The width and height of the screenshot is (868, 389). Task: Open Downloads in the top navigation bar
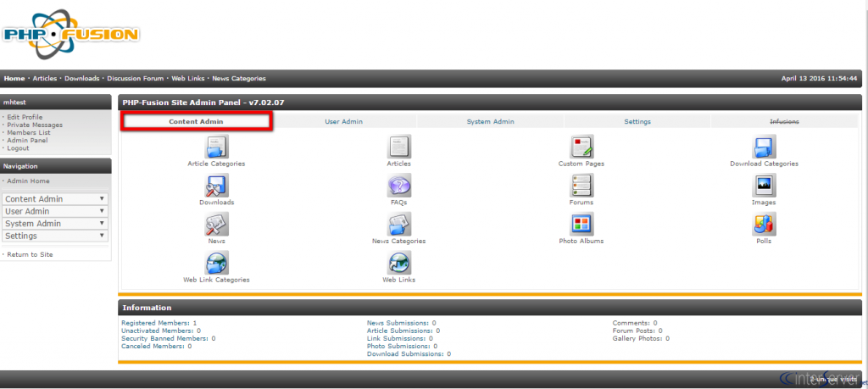82,79
